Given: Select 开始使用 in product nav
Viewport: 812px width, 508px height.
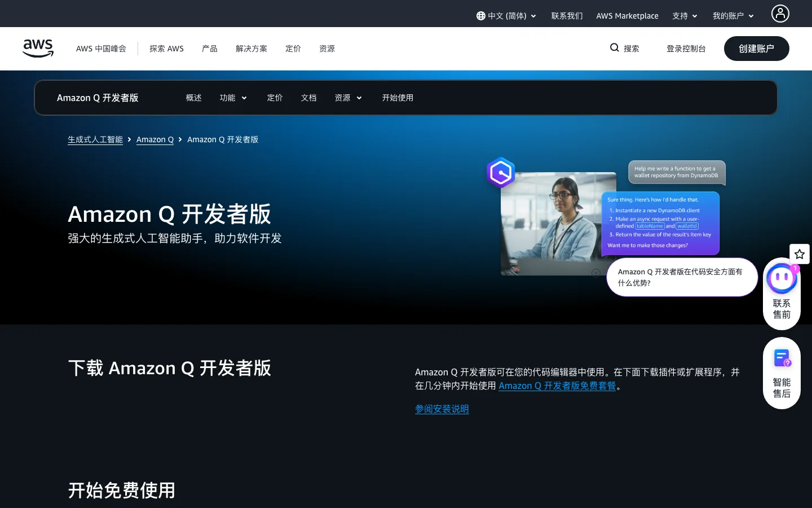Looking at the screenshot, I should pos(398,98).
